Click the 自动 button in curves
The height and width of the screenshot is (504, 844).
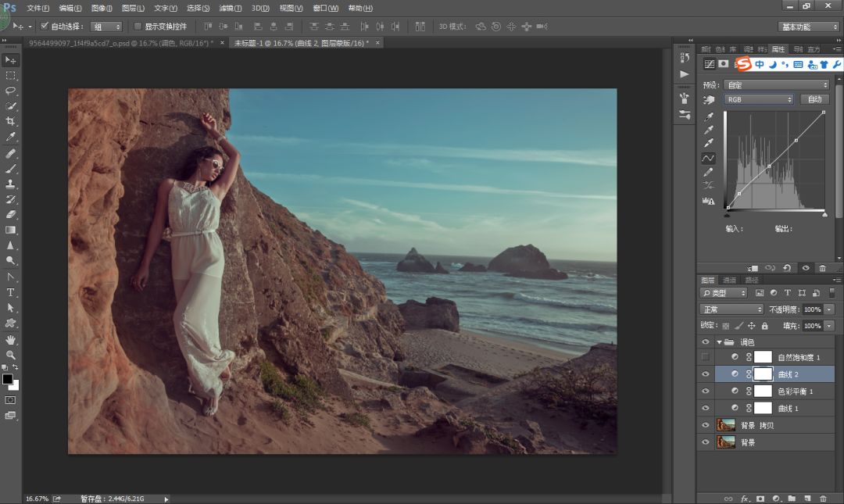pyautogui.click(x=814, y=100)
